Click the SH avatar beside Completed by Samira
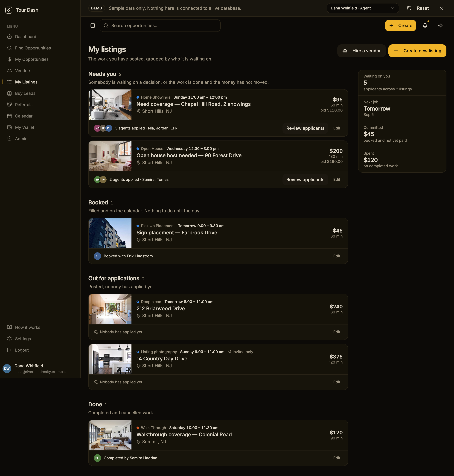The height and width of the screenshot is (476, 454). pos(97,458)
